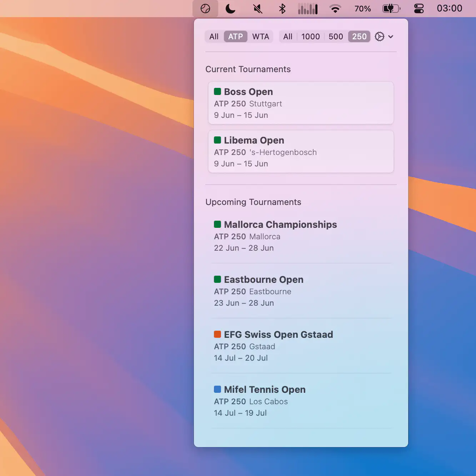Expand the chevron next to the gear
Viewport: 476px width, 476px height.
(x=391, y=36)
